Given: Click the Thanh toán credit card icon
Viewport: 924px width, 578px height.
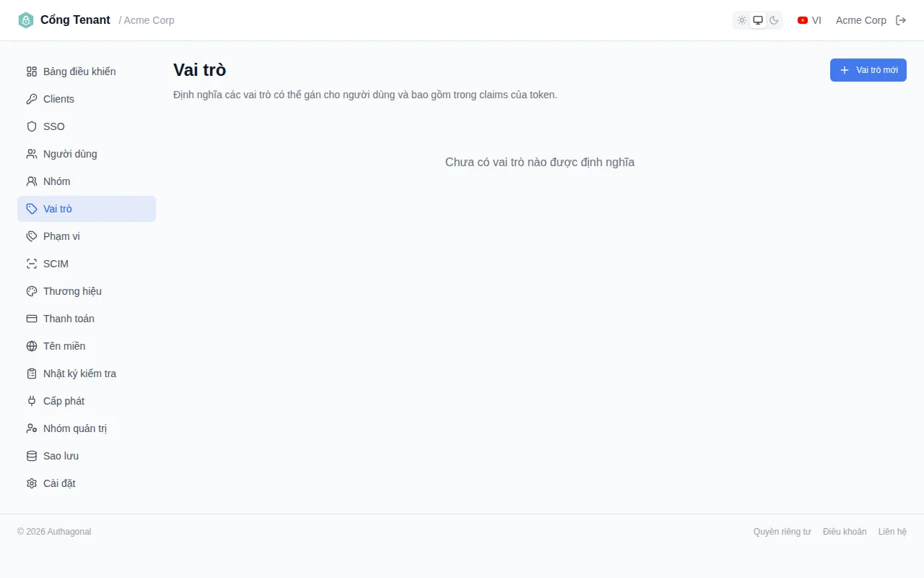Looking at the screenshot, I should click(32, 319).
